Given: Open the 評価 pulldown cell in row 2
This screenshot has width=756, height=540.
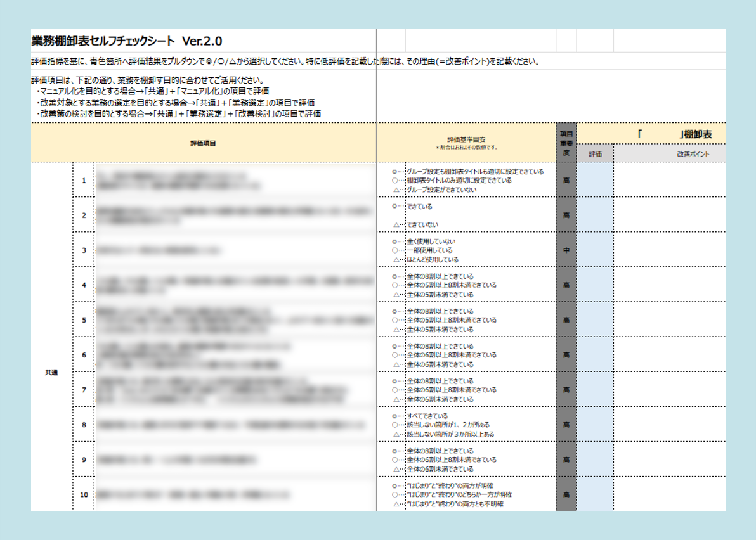Looking at the screenshot, I should (x=595, y=215).
